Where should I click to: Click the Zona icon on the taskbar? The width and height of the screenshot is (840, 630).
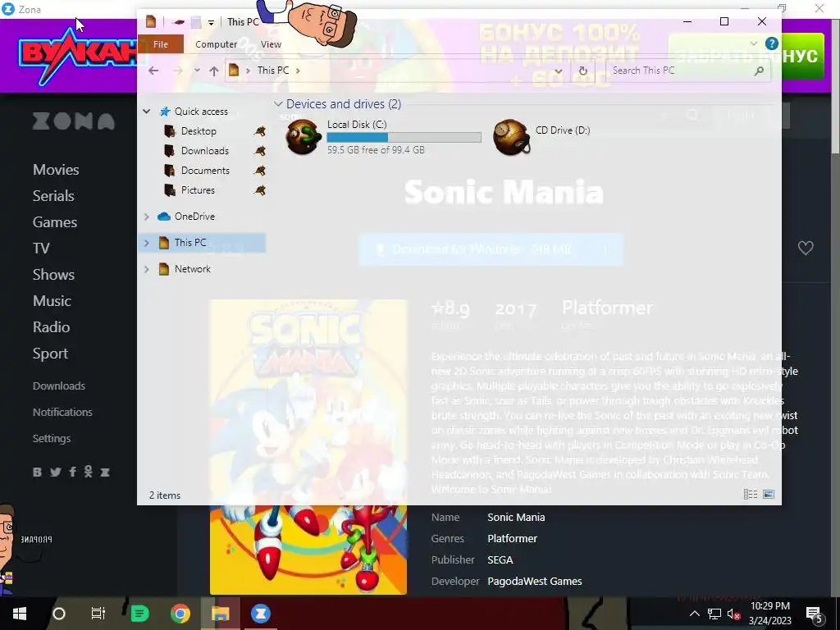pyautogui.click(x=260, y=614)
